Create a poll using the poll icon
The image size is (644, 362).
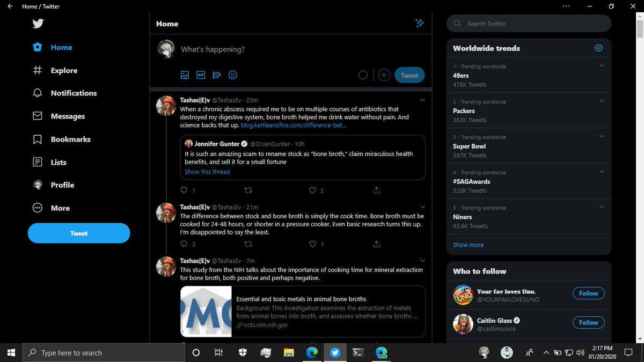pyautogui.click(x=216, y=75)
